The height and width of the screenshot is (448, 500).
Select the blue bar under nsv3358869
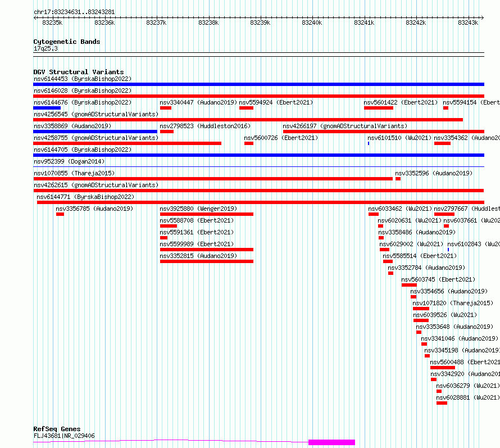pyautogui.click(x=95, y=132)
